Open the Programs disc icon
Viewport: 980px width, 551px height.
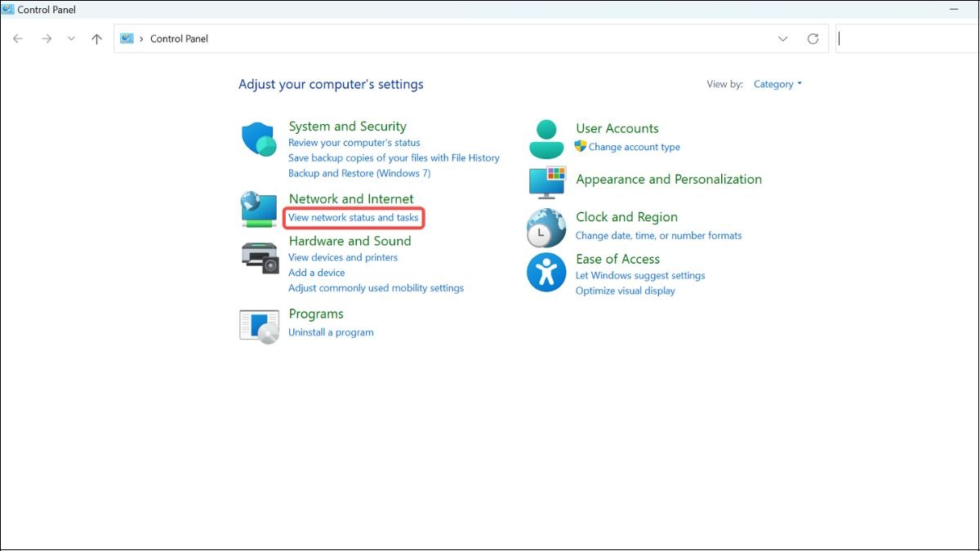click(x=260, y=325)
